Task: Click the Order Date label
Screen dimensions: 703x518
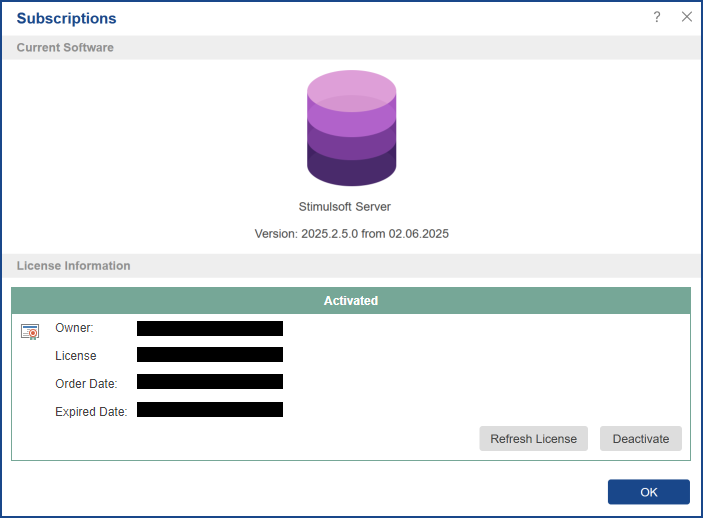Action: [x=86, y=383]
